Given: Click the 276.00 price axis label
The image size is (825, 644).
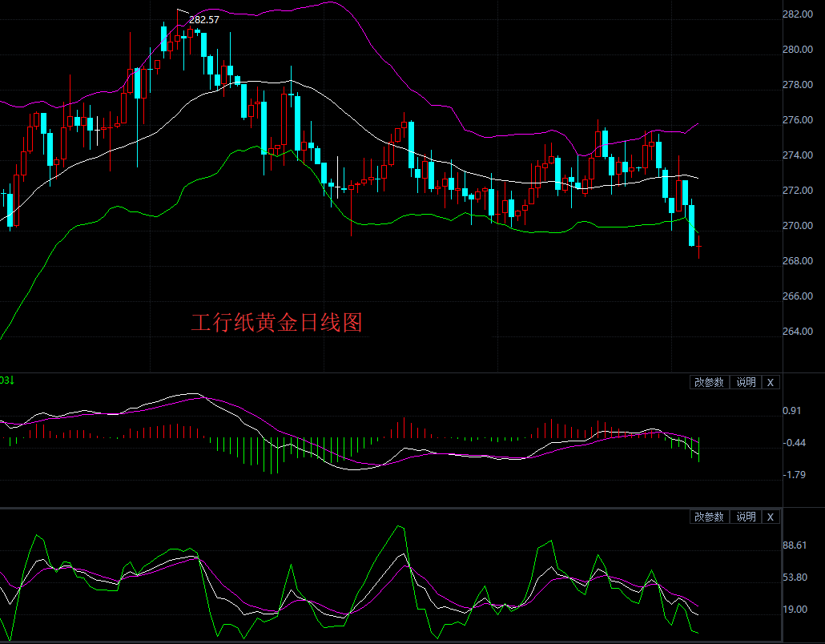Looking at the screenshot, I should click(x=798, y=120).
